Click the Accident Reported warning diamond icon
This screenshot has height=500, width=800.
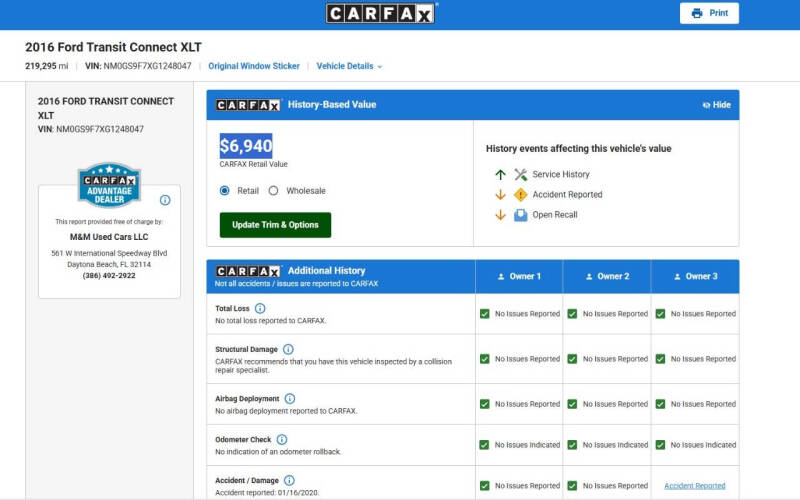tap(520, 194)
